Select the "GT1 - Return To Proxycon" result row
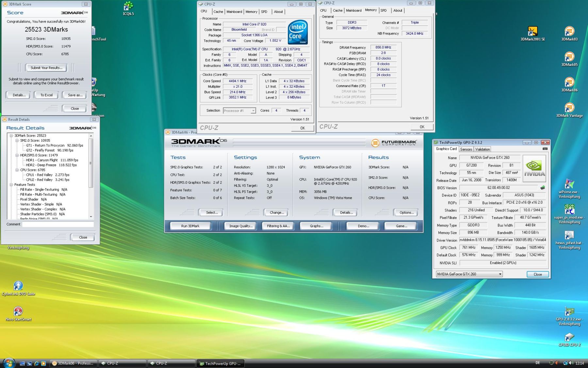Screen dimensions: 588x368 coord(55,145)
